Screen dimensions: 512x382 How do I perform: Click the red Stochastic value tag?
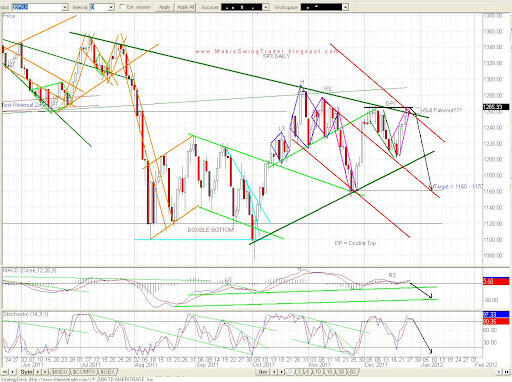496,321
